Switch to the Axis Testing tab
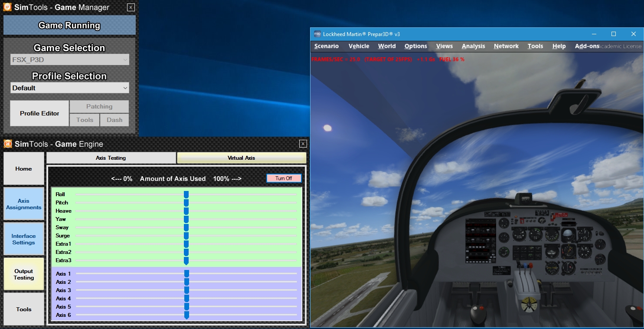This screenshot has width=644, height=329. click(x=111, y=158)
